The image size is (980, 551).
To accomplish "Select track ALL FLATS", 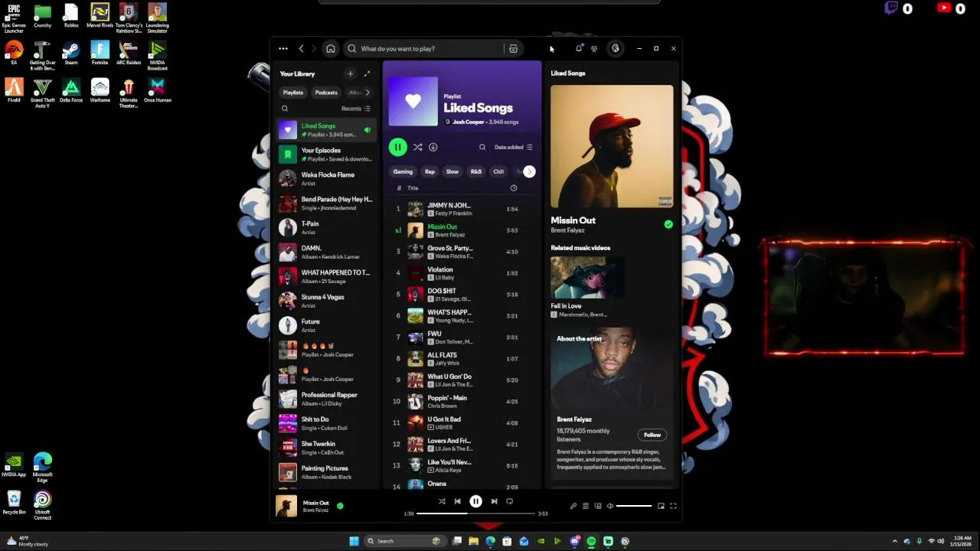I will 462,359.
